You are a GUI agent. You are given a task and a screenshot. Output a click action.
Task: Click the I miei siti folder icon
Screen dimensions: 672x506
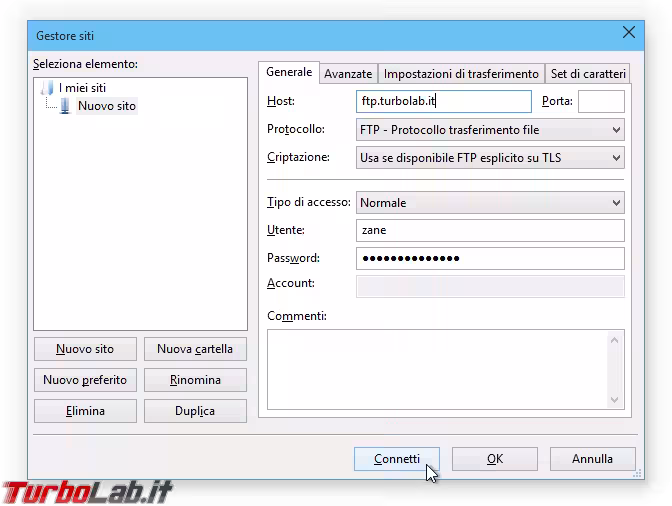click(47, 88)
